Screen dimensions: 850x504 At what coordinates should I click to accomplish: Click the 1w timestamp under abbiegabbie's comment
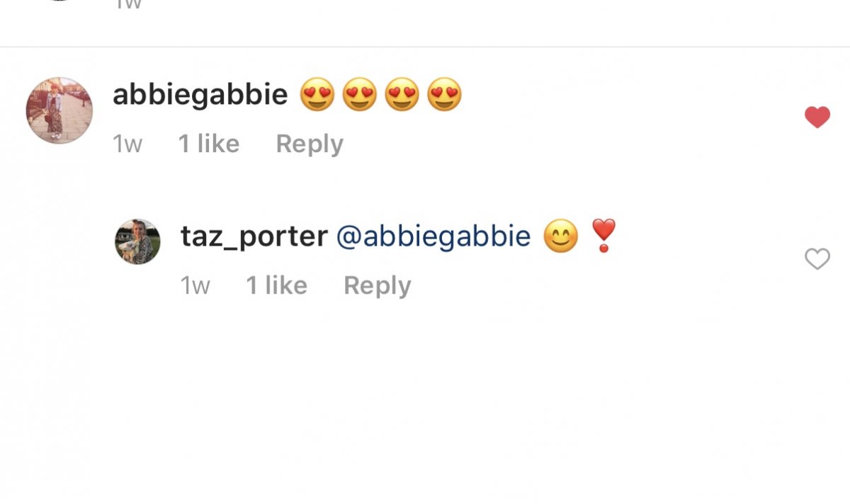tap(127, 144)
